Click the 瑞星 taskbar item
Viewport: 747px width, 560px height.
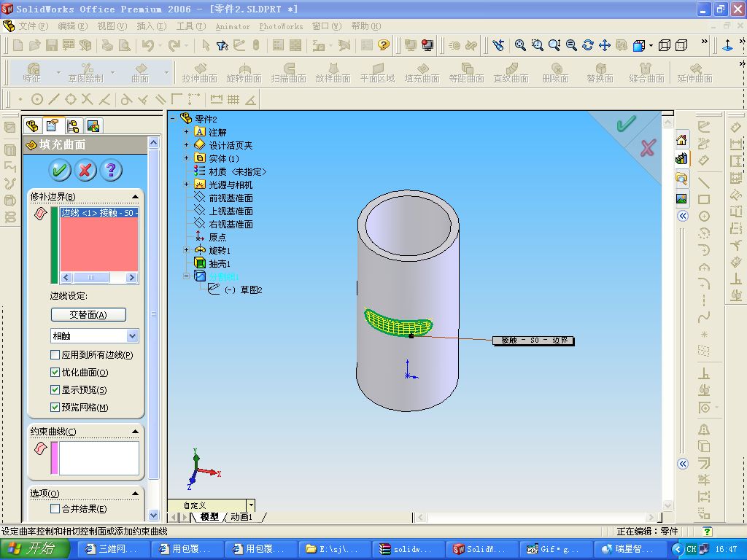click(x=629, y=549)
